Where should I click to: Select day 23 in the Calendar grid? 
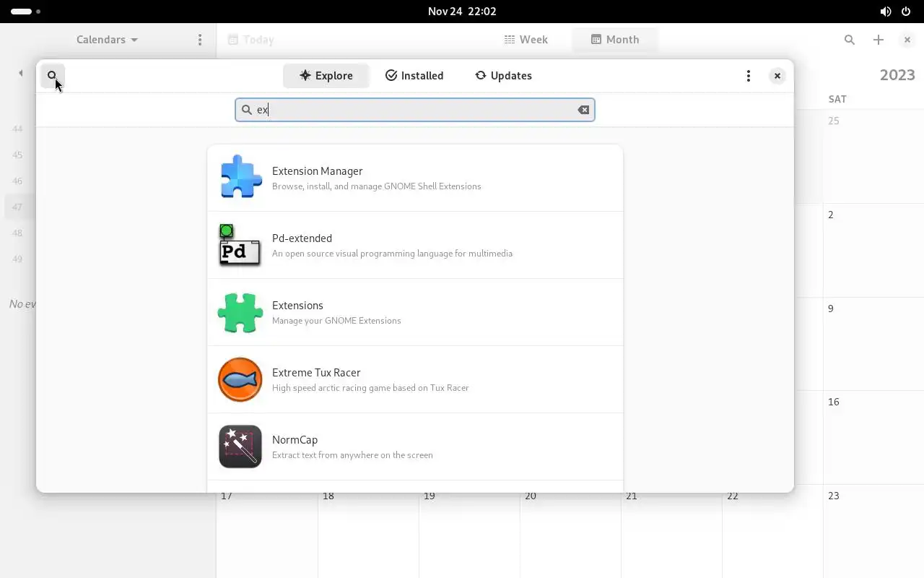coord(873,532)
